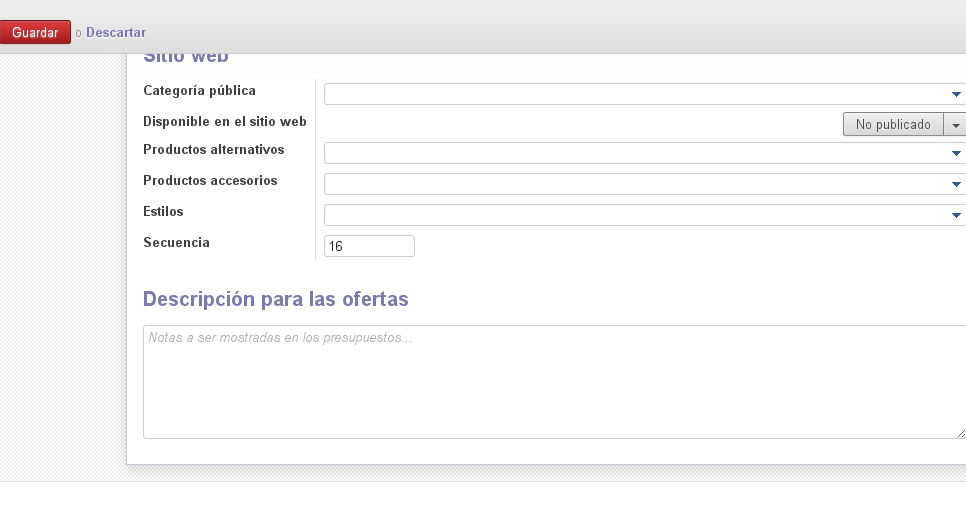The width and height of the screenshot is (966, 523).
Task: Click the text area resize handle
Action: (x=960, y=433)
